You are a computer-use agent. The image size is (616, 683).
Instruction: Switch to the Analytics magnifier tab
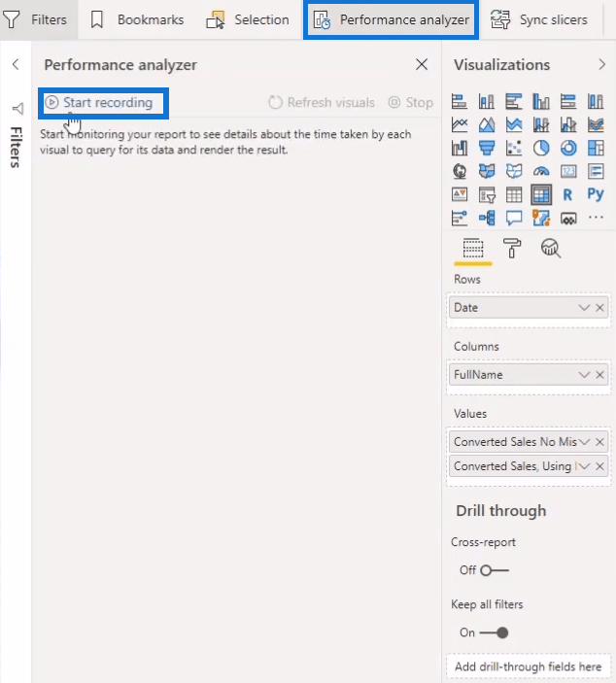click(x=551, y=249)
